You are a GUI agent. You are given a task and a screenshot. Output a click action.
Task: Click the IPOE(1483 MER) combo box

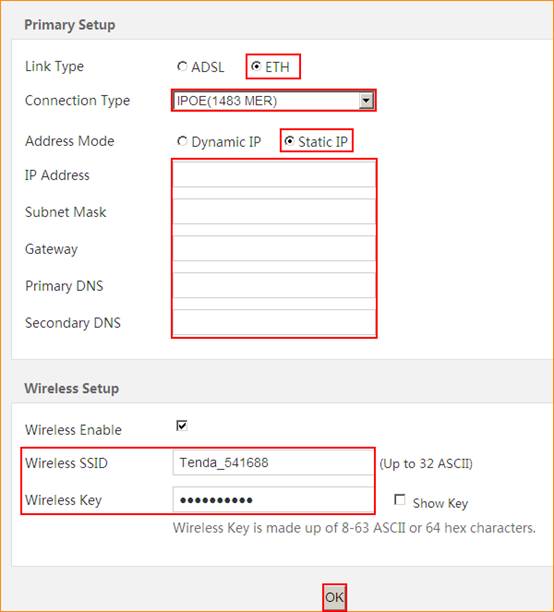pyautogui.click(x=273, y=101)
